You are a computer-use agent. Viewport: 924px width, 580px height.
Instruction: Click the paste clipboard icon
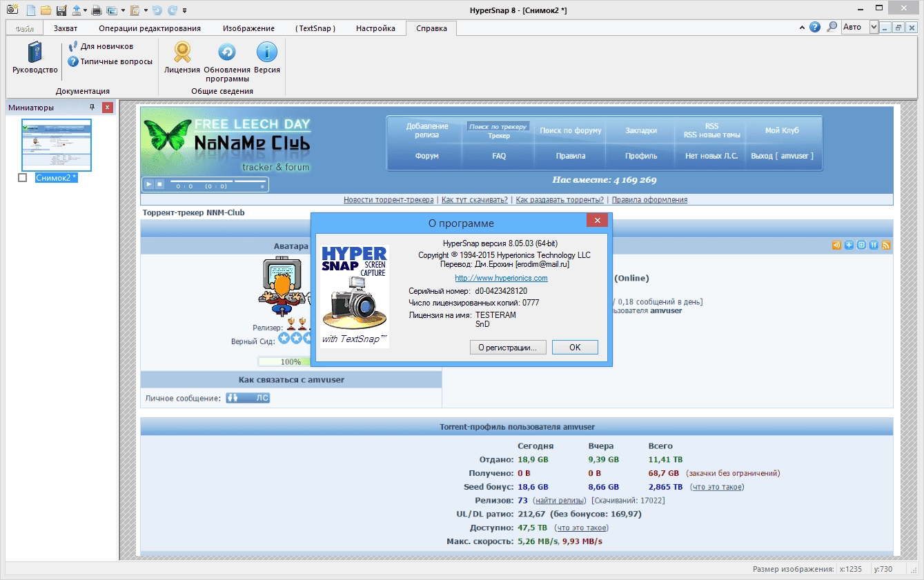point(135,10)
